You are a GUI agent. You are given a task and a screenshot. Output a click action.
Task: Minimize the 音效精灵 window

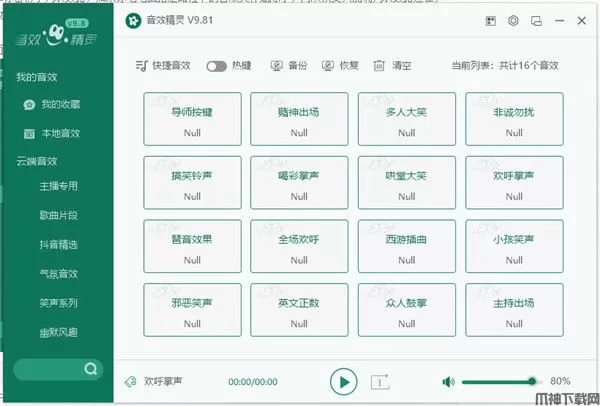pos(559,21)
